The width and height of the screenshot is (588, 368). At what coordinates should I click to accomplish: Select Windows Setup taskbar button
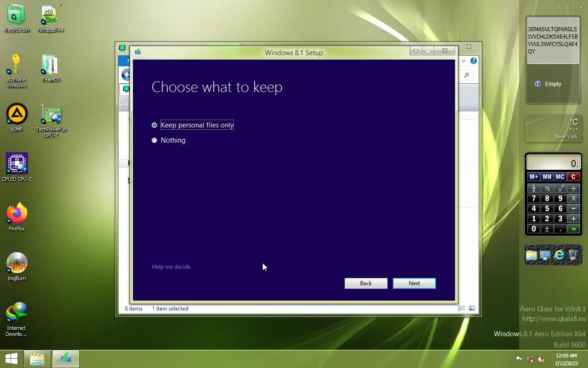66,359
